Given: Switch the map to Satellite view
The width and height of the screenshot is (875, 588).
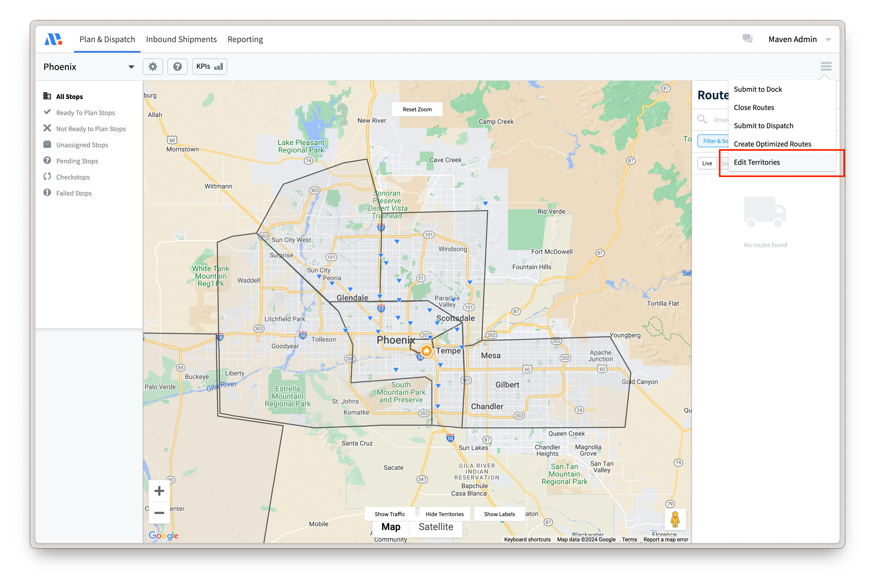Looking at the screenshot, I should 436,527.
